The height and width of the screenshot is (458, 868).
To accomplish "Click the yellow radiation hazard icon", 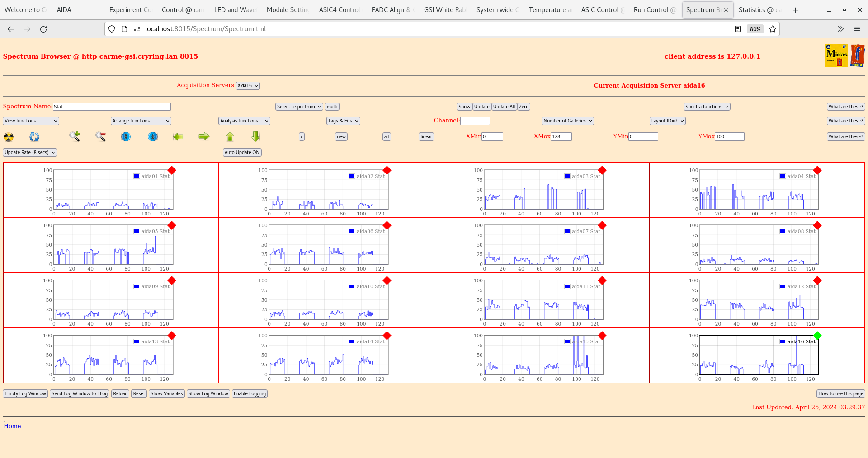I will click(x=9, y=137).
